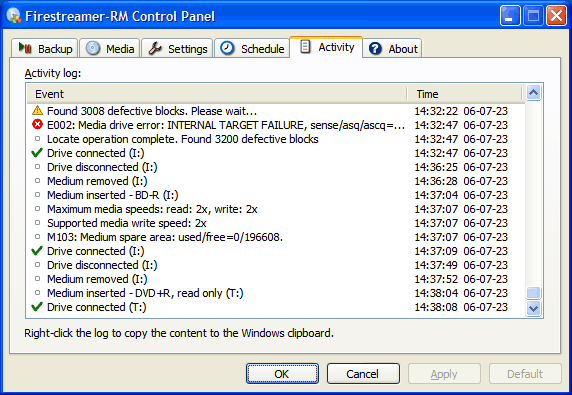This screenshot has height=395, width=572.
Task: Click the green check at 14:32:47 Drive connected
Action: [37, 152]
